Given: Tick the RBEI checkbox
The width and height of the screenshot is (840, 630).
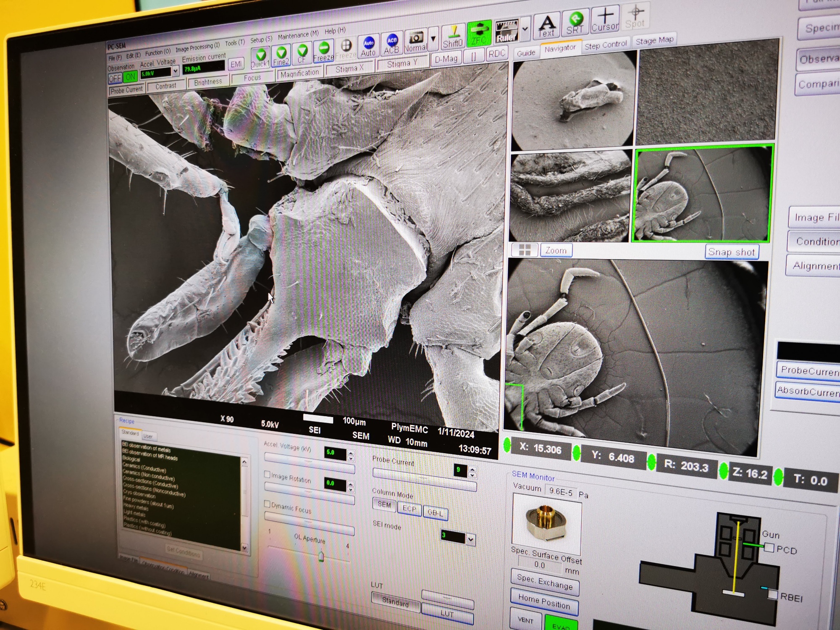Looking at the screenshot, I should tap(772, 594).
